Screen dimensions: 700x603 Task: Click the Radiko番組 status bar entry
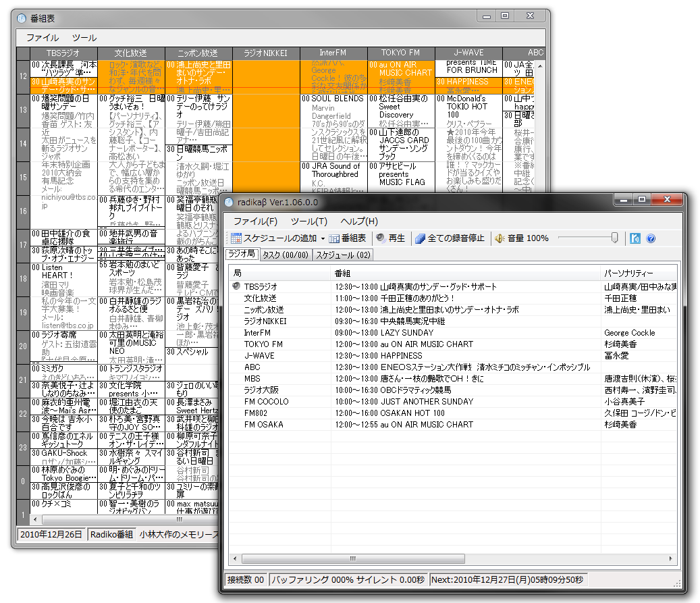[111, 534]
